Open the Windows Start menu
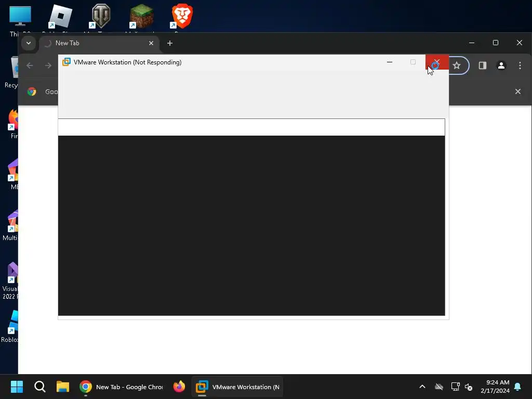This screenshot has width=532, height=399. (17, 387)
